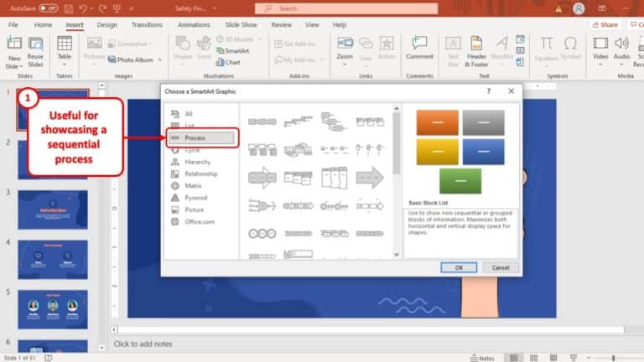Save the presentation with disk icon
This screenshot has height=362, width=644.
click(x=69, y=8)
